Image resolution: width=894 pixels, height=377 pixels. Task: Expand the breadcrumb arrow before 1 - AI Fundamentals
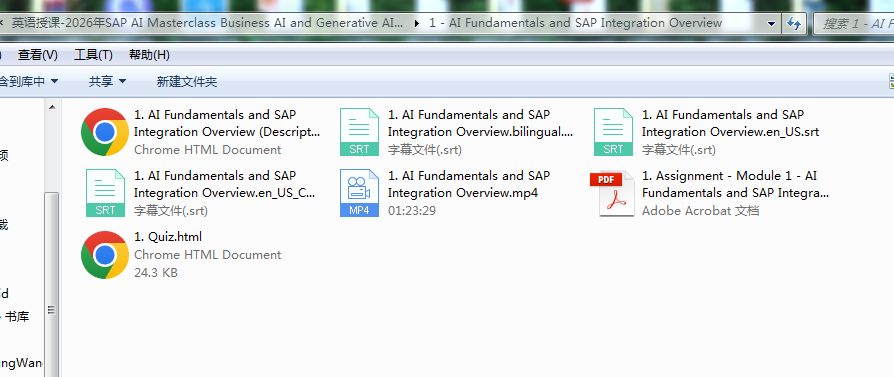[x=418, y=23]
